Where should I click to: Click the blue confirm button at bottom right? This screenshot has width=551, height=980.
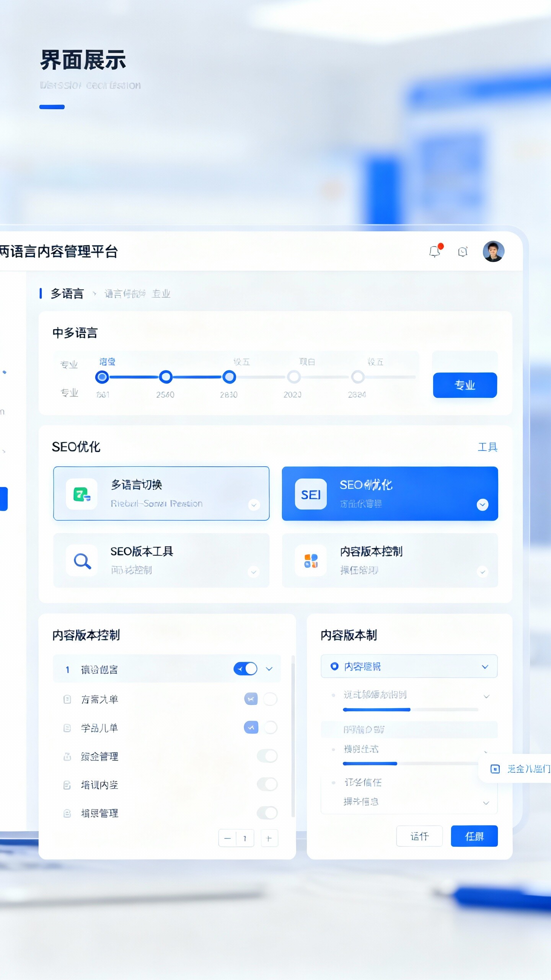(474, 836)
